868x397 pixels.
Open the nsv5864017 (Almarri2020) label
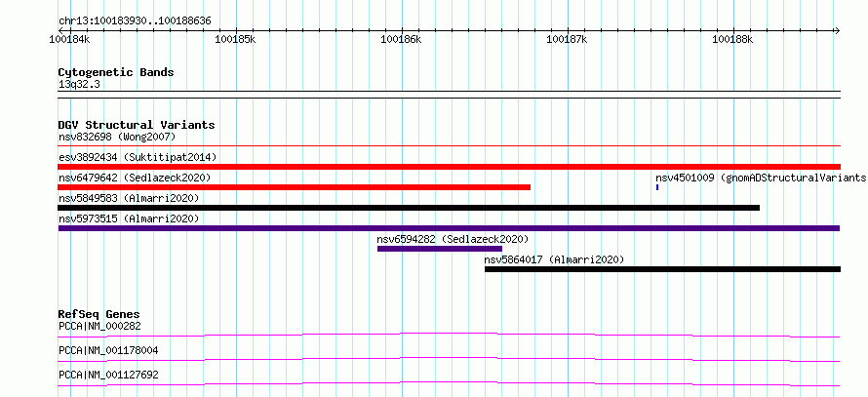pos(554,259)
